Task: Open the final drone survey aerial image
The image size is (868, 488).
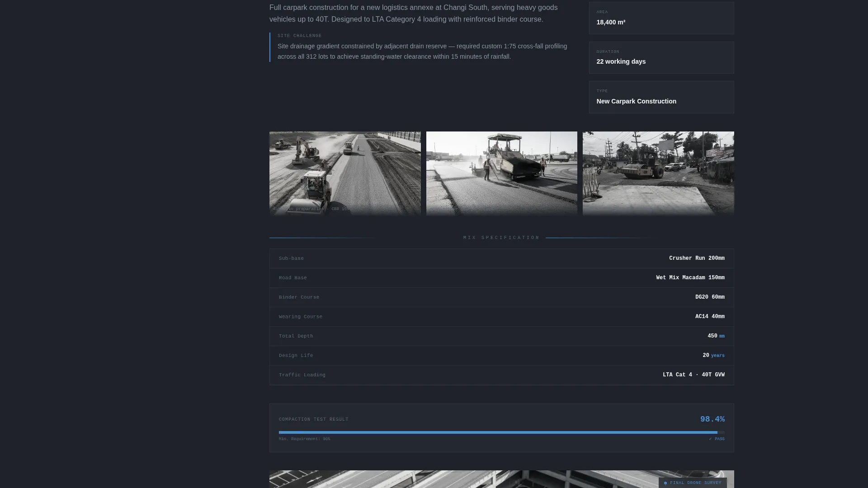Action: point(501,479)
